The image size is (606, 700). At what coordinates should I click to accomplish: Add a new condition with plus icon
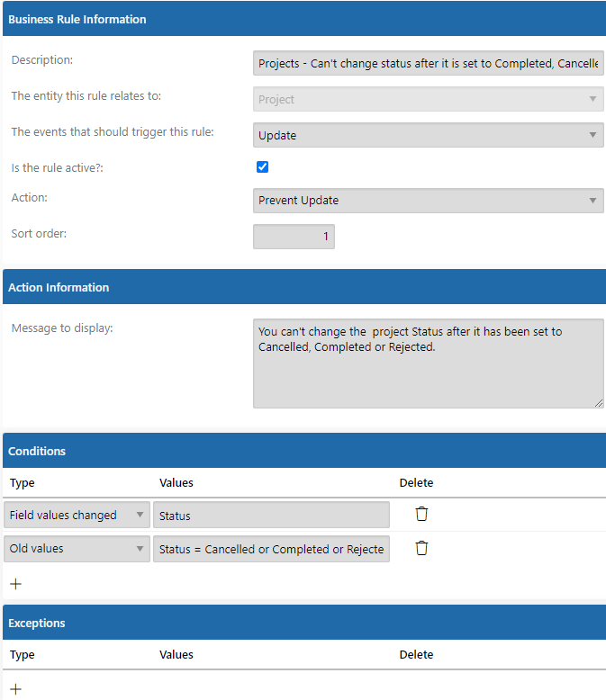click(x=15, y=584)
